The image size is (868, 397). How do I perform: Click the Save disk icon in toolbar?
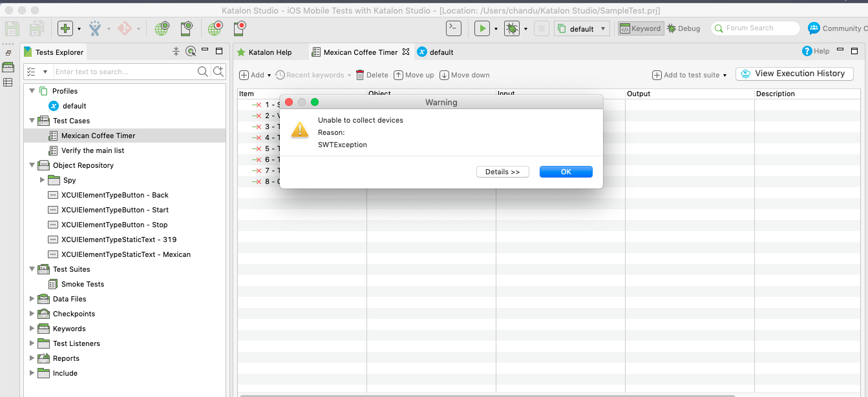point(12,28)
